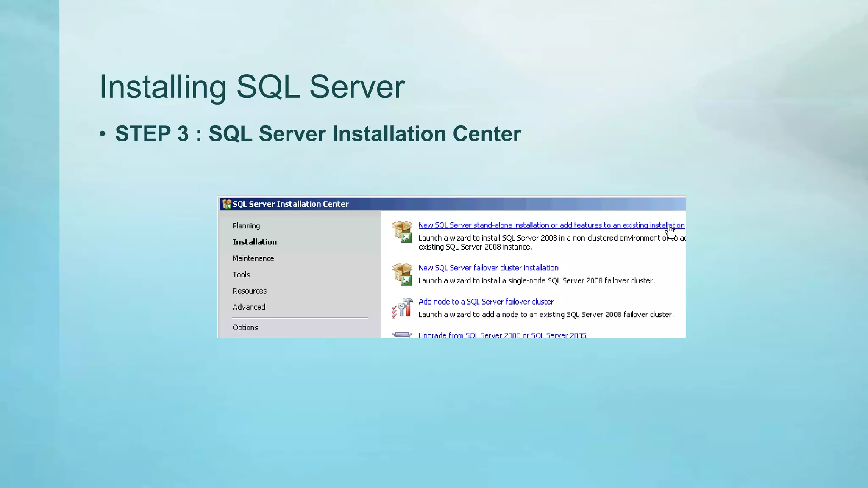The width and height of the screenshot is (868, 488).
Task: Show the Resources section
Action: click(x=250, y=291)
